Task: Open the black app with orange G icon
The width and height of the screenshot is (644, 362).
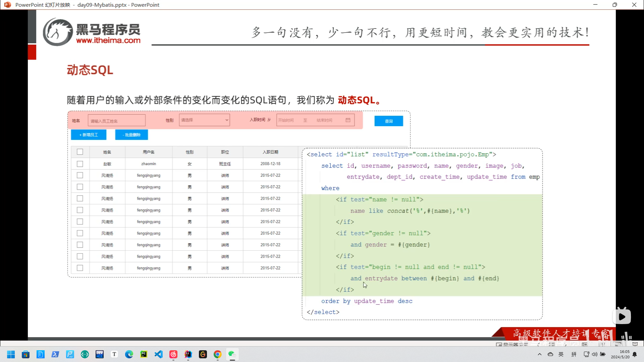Action: coord(203,354)
